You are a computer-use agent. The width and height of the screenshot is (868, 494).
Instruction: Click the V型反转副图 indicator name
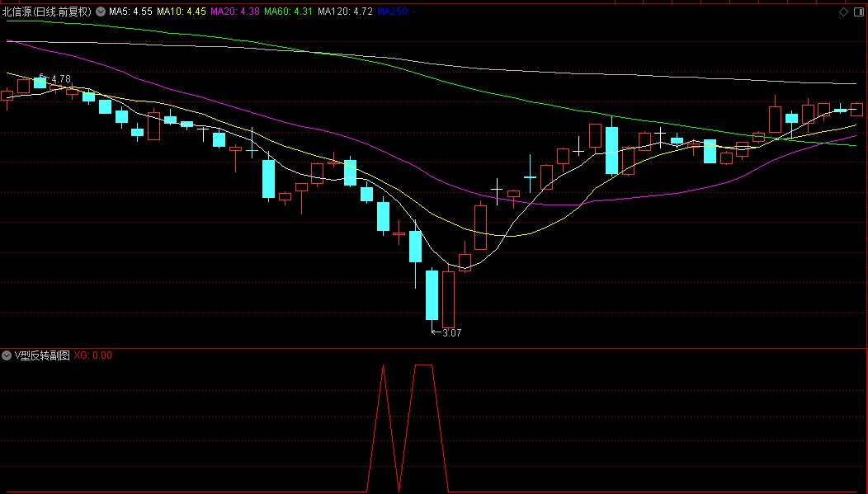click(x=42, y=355)
